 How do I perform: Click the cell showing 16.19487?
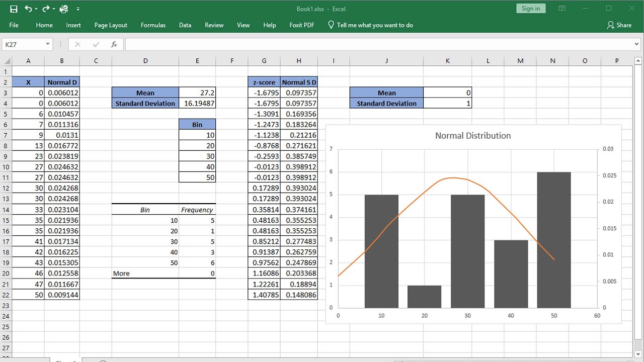[x=197, y=103]
